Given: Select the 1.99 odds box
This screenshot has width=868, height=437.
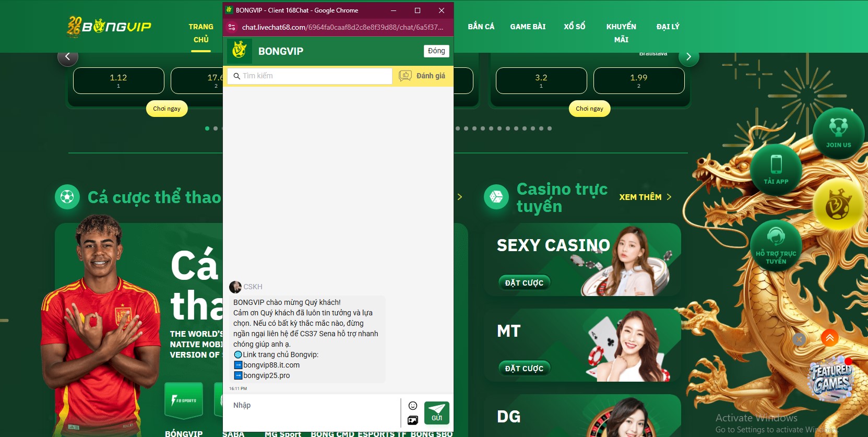Looking at the screenshot, I should coord(639,80).
